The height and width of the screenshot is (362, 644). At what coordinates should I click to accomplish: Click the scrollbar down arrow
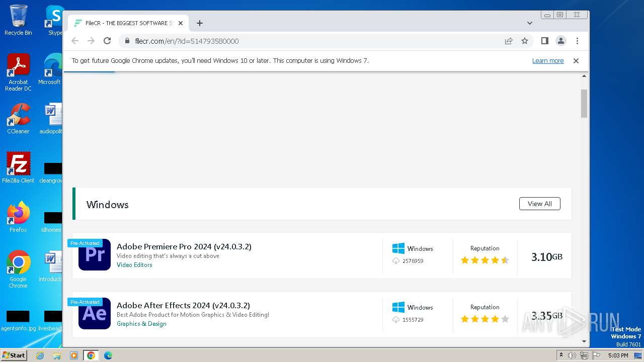[584, 341]
